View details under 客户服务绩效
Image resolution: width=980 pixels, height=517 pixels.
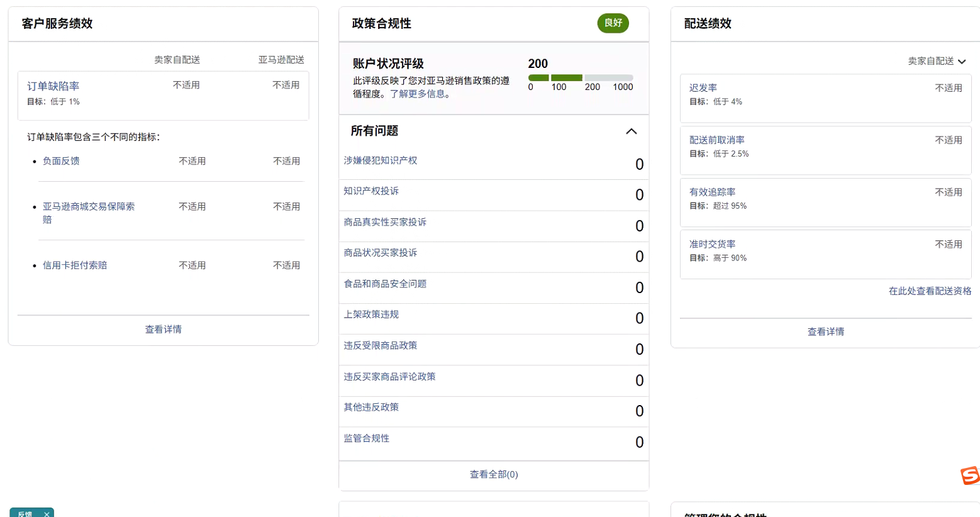163,330
